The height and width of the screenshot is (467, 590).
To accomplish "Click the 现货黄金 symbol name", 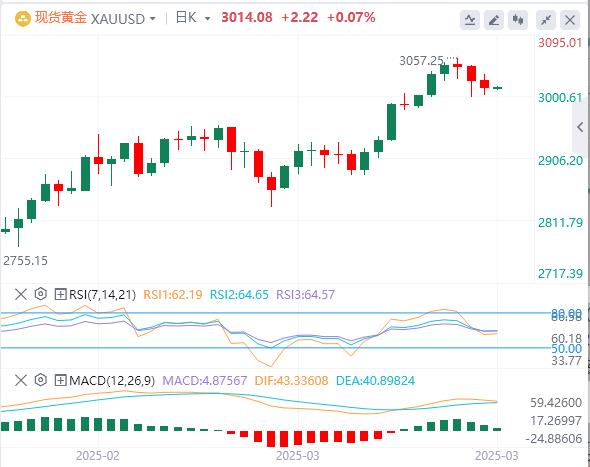I will click(61, 18).
